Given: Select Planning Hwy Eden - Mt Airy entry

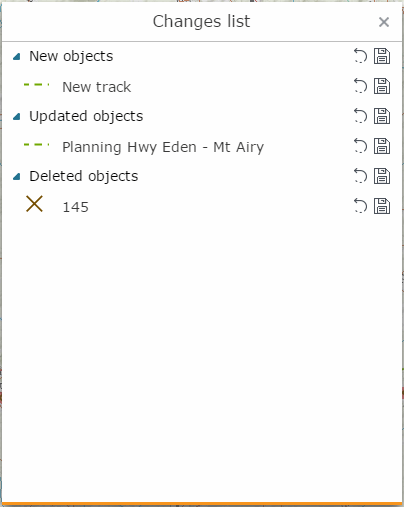Looking at the screenshot, I should pos(163,147).
